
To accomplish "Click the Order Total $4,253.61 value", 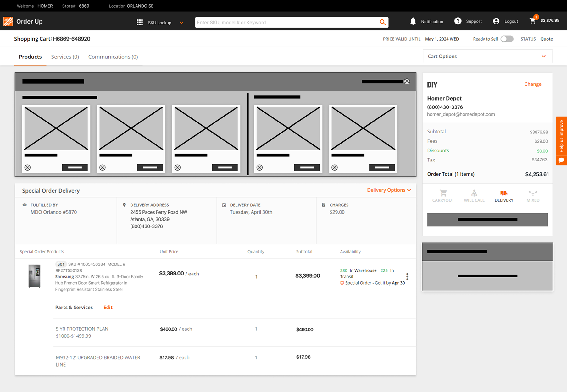I will [537, 174].
